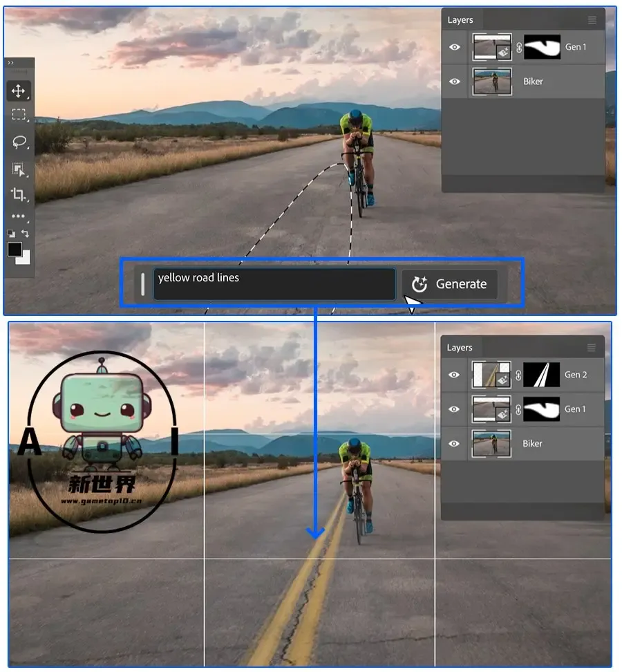Select the Gen 1 layer thumbnail in the two-layer panel

pyautogui.click(x=492, y=47)
